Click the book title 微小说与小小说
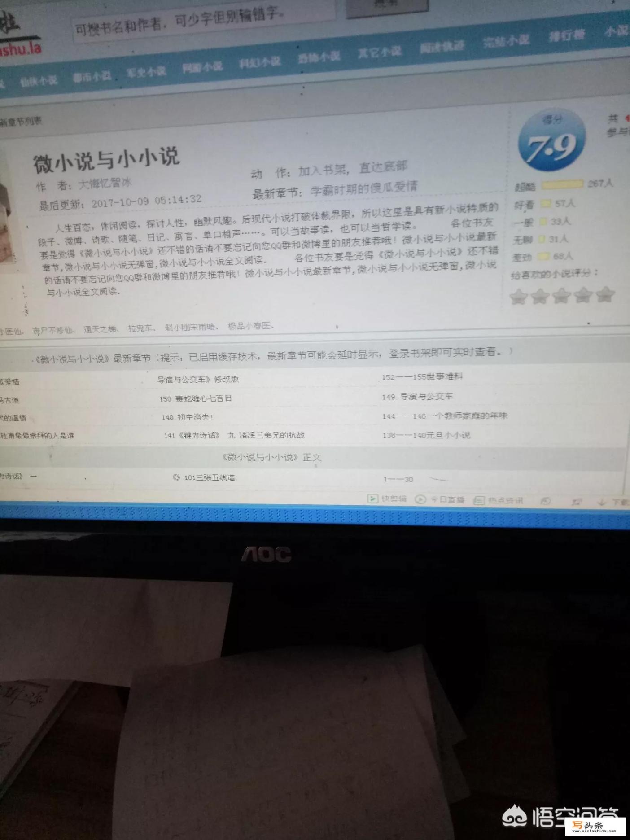The width and height of the screenshot is (630, 840). 106,159
